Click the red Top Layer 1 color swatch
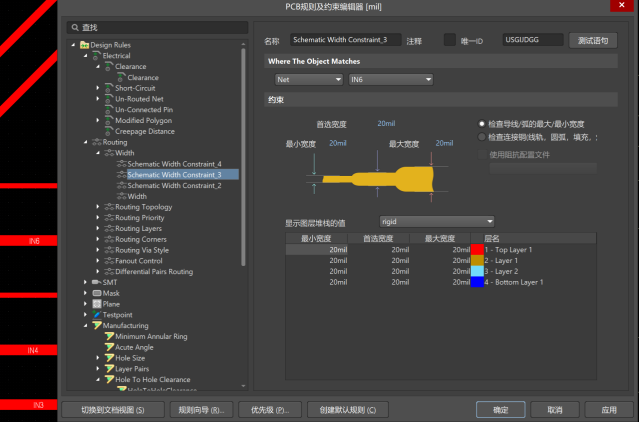 477,249
